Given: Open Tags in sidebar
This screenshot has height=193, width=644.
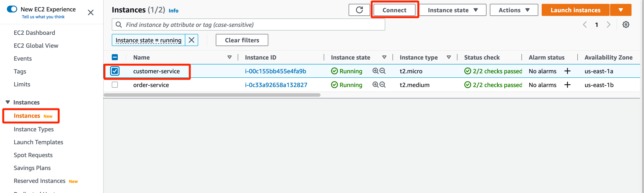Looking at the screenshot, I should coord(20,72).
